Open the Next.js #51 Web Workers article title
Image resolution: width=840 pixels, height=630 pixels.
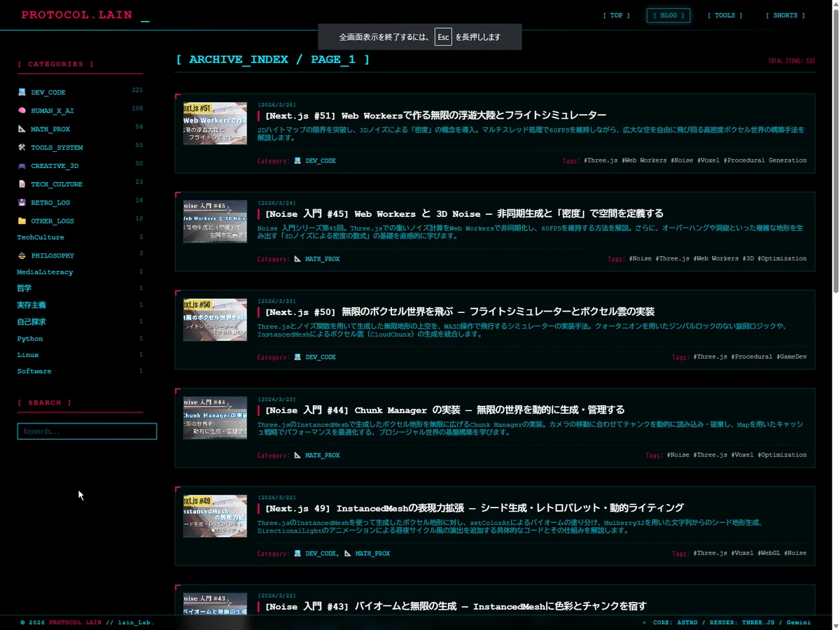point(435,115)
